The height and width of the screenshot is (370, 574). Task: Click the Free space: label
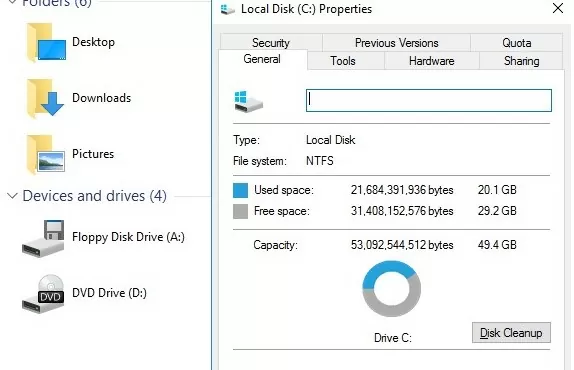tap(282, 211)
